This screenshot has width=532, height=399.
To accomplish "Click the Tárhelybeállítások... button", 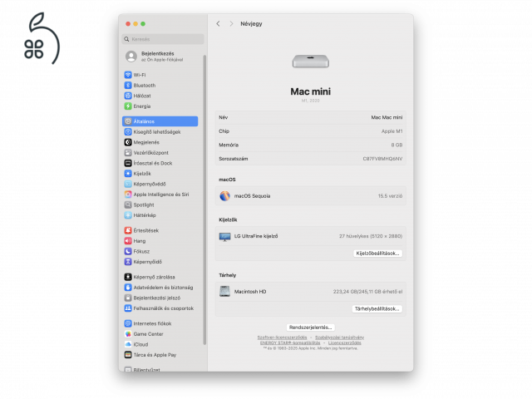I will [x=377, y=308].
